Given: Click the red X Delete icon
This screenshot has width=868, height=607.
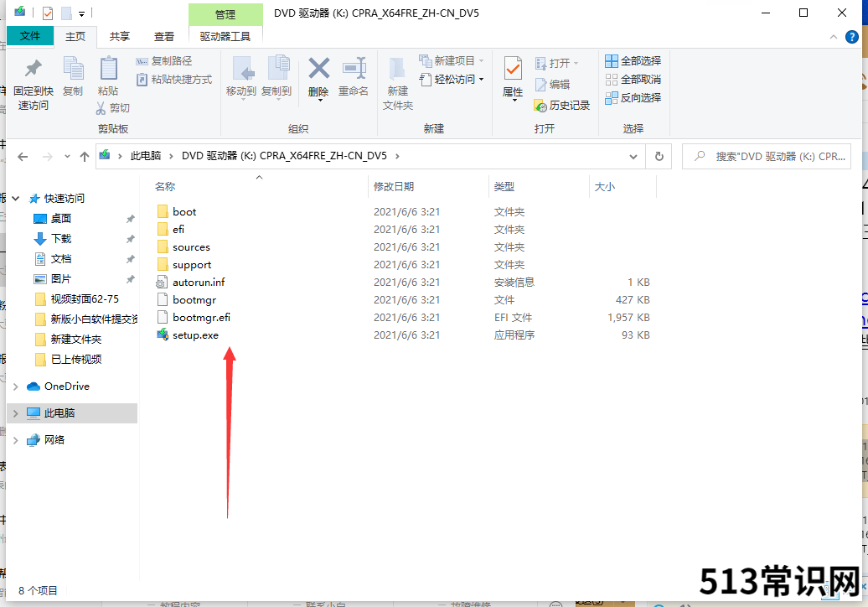Looking at the screenshot, I should [x=319, y=69].
